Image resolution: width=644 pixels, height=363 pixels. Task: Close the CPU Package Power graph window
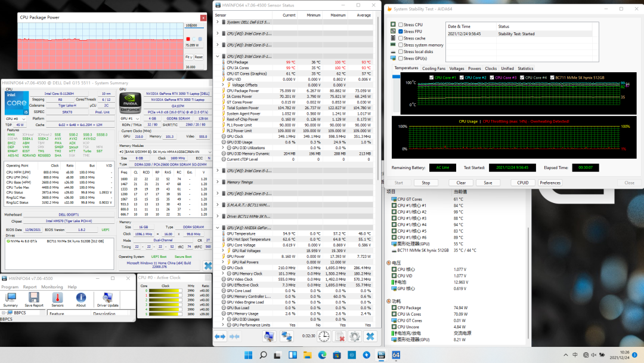coord(203,18)
